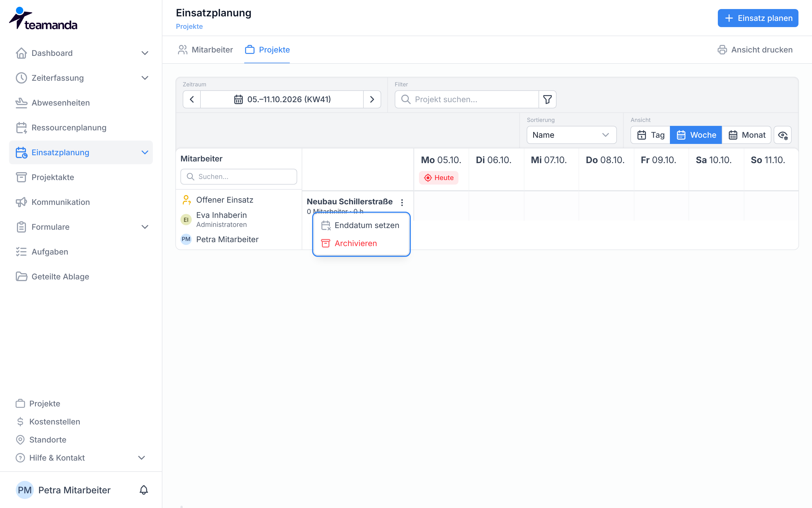Open Abwesenheiten in the sidebar
Image resolution: width=812 pixels, height=508 pixels.
click(81, 103)
